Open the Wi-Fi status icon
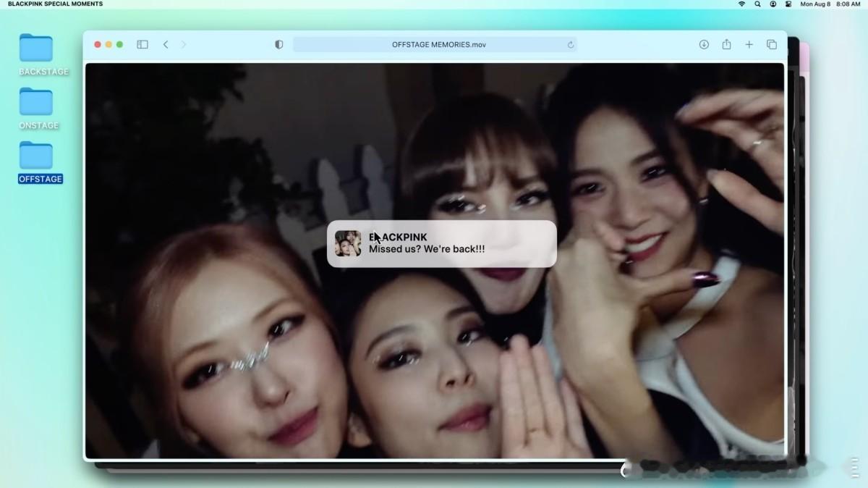Viewport: 868px width, 488px height. point(741,4)
